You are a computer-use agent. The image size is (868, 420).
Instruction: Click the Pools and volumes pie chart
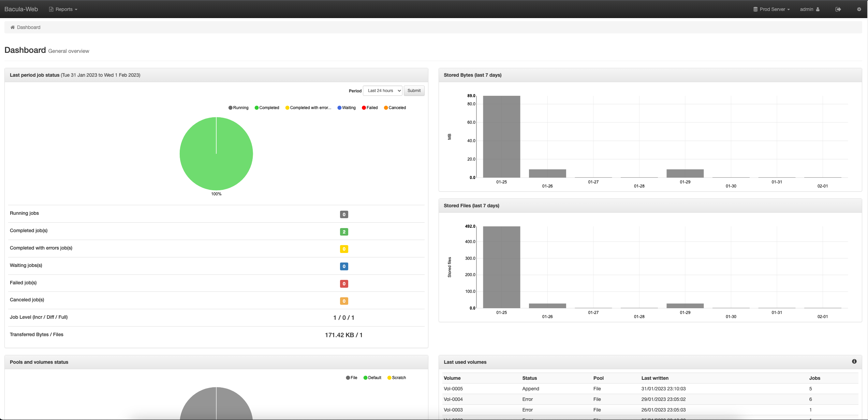coord(216,404)
